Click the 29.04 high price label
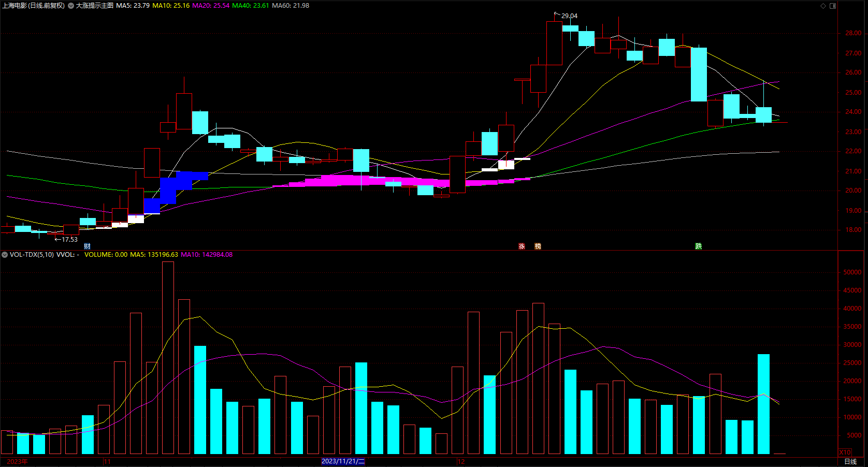 [569, 16]
